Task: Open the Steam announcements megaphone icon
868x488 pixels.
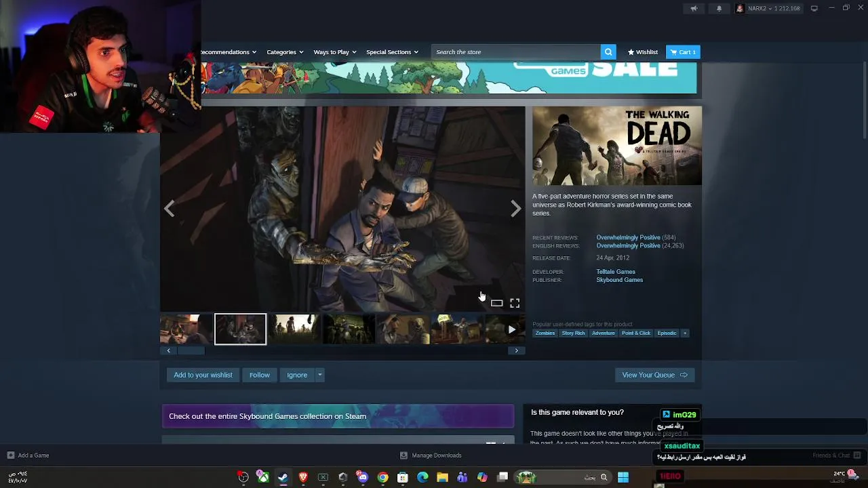Action: pyautogui.click(x=694, y=8)
